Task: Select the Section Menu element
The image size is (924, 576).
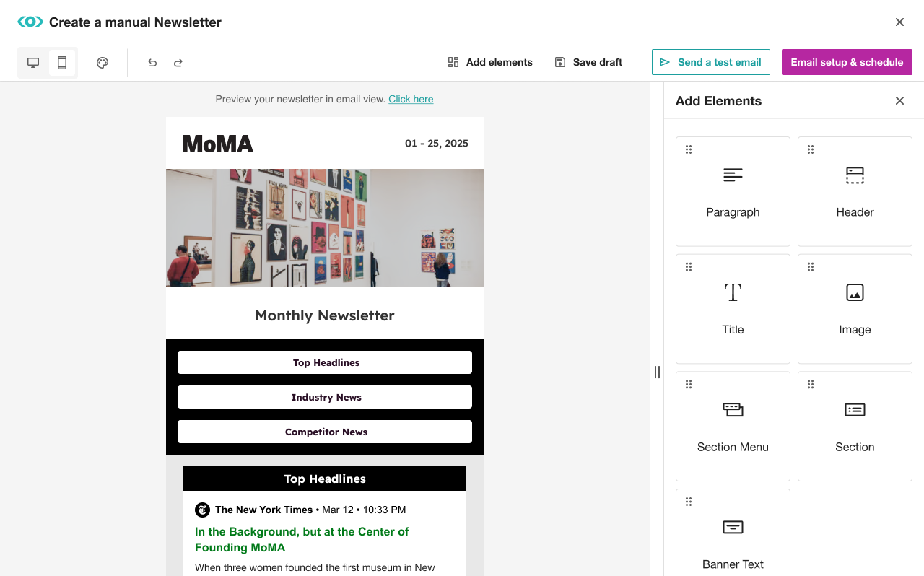Action: click(733, 426)
